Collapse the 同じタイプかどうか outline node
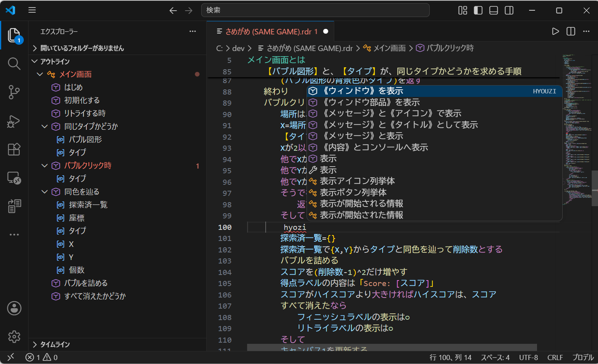598x364 pixels. point(44,126)
